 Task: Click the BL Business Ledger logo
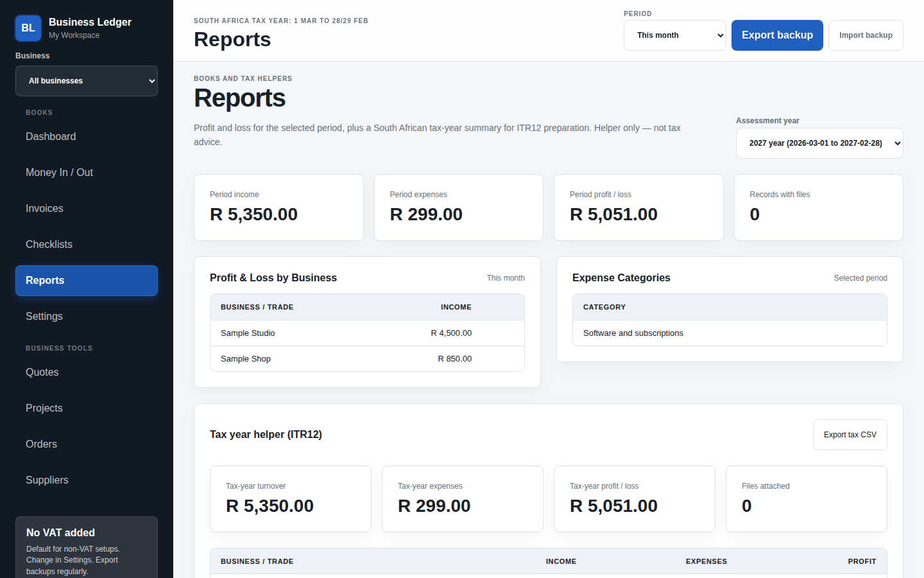[x=28, y=28]
